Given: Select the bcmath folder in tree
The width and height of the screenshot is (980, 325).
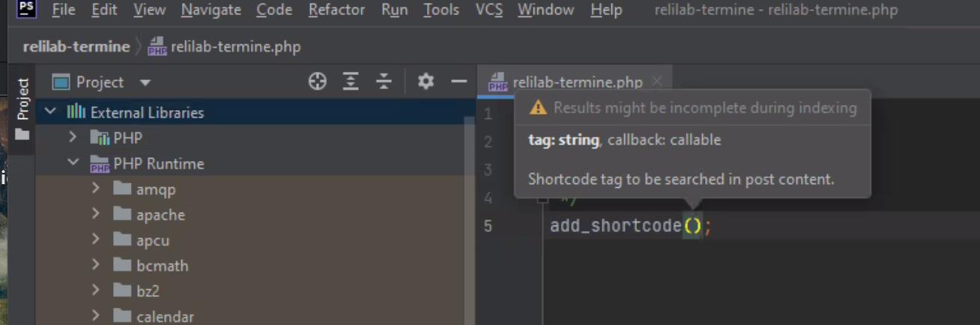Looking at the screenshot, I should 162,266.
